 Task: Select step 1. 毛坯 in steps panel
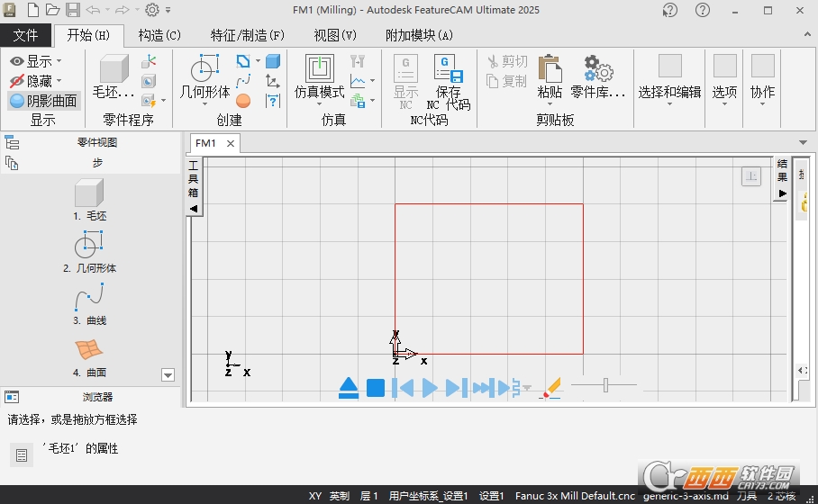89,200
